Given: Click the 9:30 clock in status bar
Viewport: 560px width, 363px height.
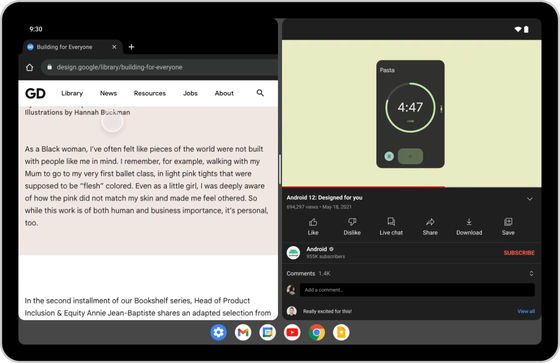Looking at the screenshot, I should (36, 29).
